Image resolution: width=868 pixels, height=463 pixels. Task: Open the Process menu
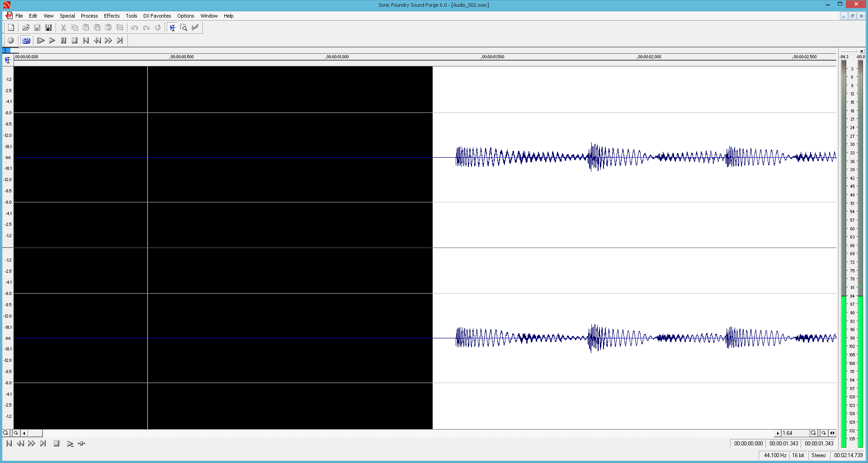click(89, 16)
